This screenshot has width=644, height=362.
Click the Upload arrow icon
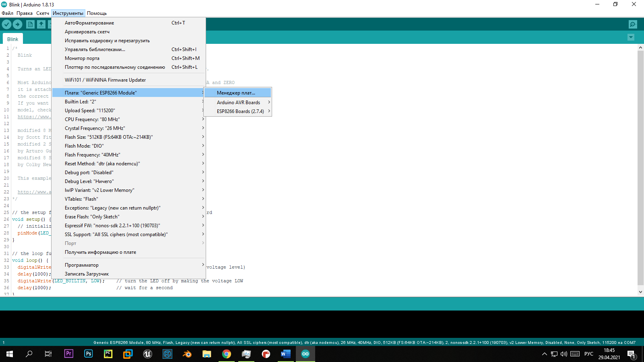tap(17, 25)
